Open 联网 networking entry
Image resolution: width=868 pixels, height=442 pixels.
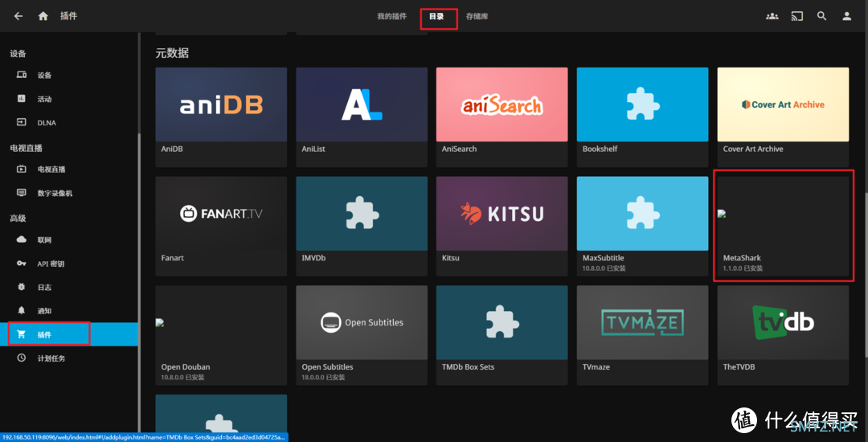pos(68,240)
